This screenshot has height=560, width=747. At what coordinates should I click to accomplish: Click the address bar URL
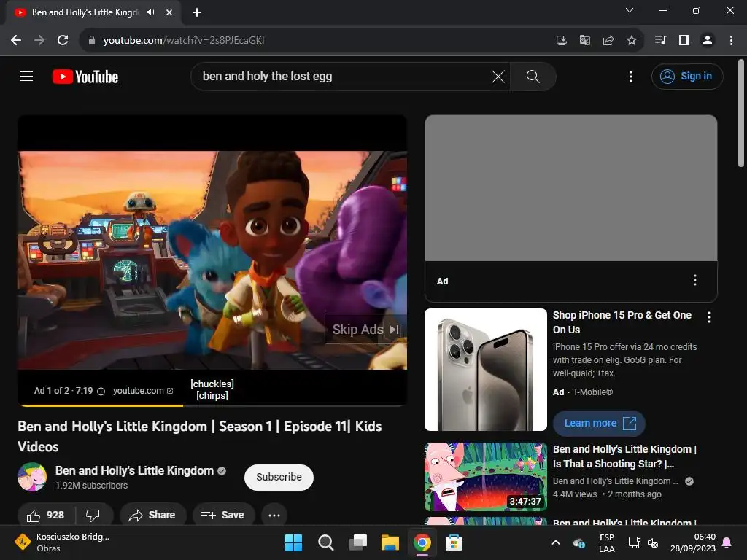click(x=184, y=41)
